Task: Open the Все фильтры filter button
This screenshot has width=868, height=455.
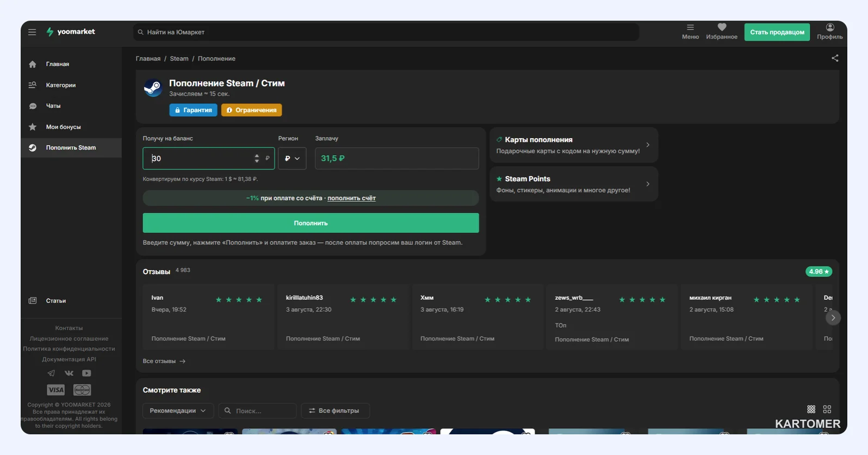Action: [x=335, y=411]
